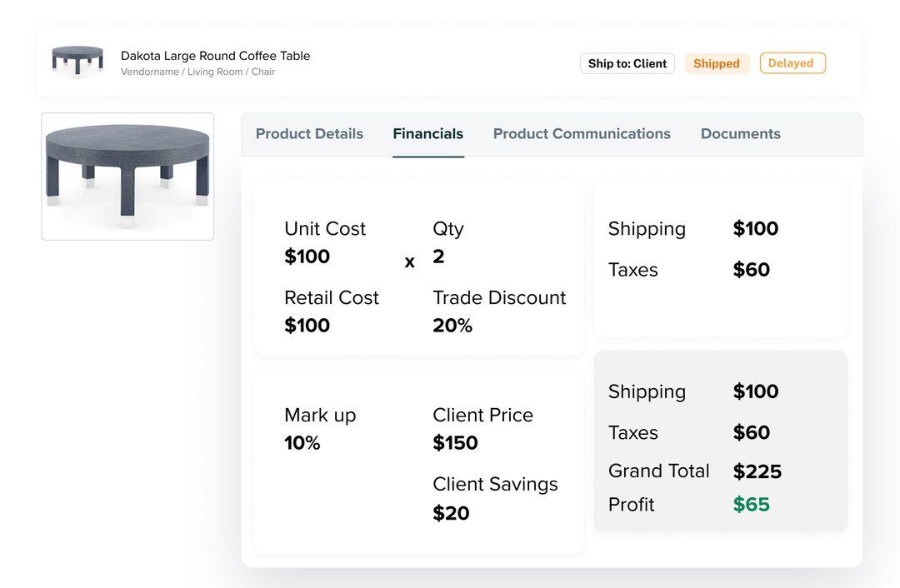
Task: Click the Vendorname / Living Room / Chair breadcrumb
Action: [x=197, y=72]
